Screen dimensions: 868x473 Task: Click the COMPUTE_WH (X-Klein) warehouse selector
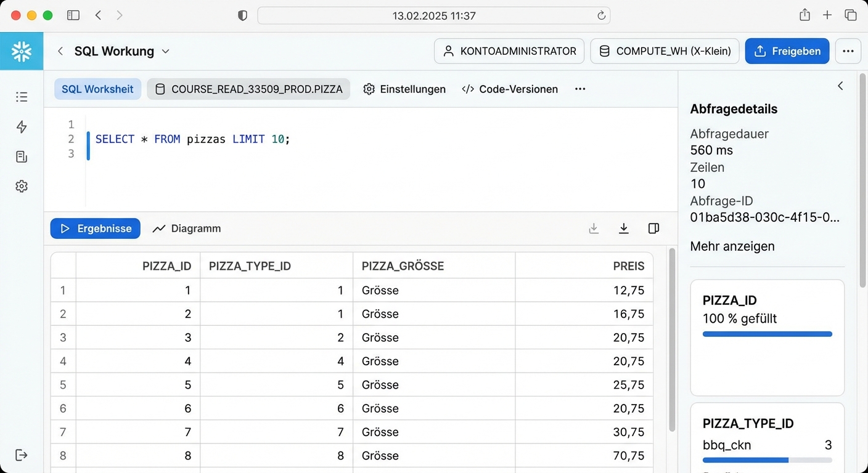665,51
